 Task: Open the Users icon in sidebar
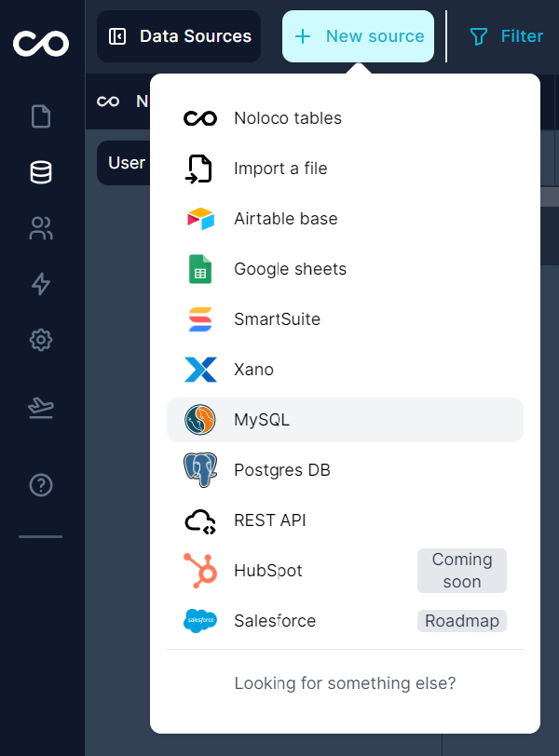tap(41, 229)
